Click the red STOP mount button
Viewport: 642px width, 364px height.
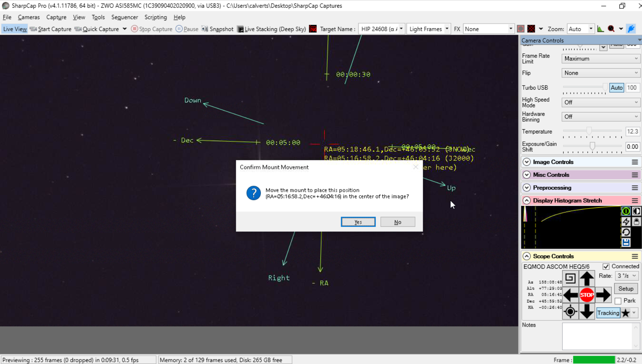click(587, 295)
